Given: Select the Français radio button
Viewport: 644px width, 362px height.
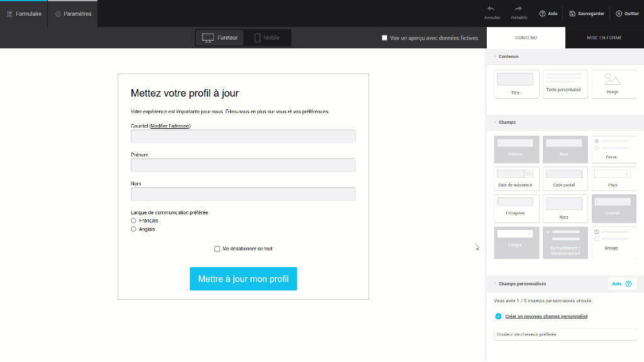Looking at the screenshot, I should pyautogui.click(x=133, y=221).
